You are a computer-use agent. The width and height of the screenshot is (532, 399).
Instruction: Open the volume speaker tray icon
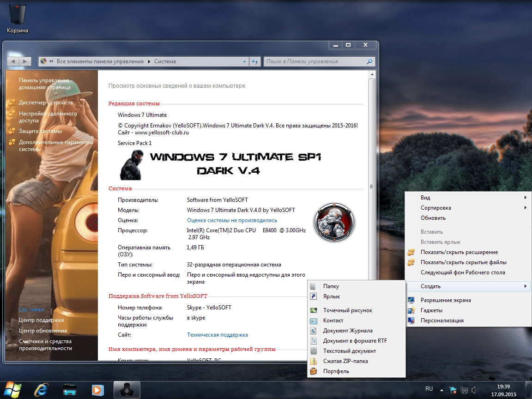[x=475, y=390]
